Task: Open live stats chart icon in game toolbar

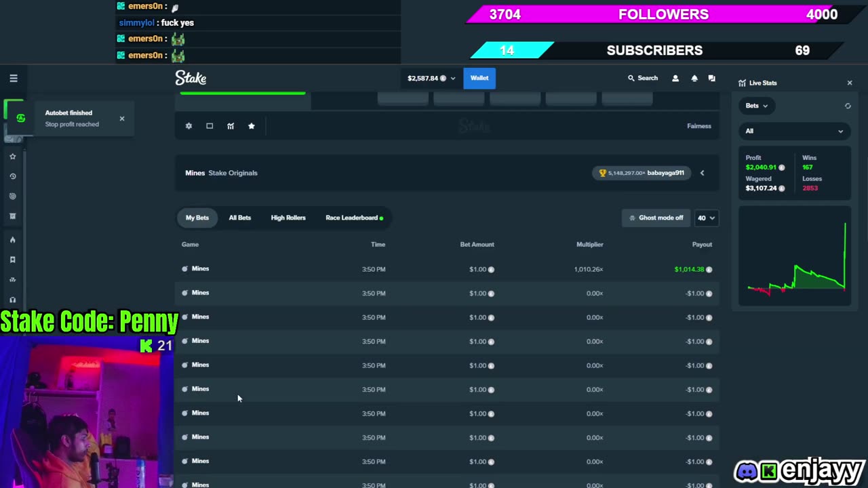Action: tap(231, 126)
